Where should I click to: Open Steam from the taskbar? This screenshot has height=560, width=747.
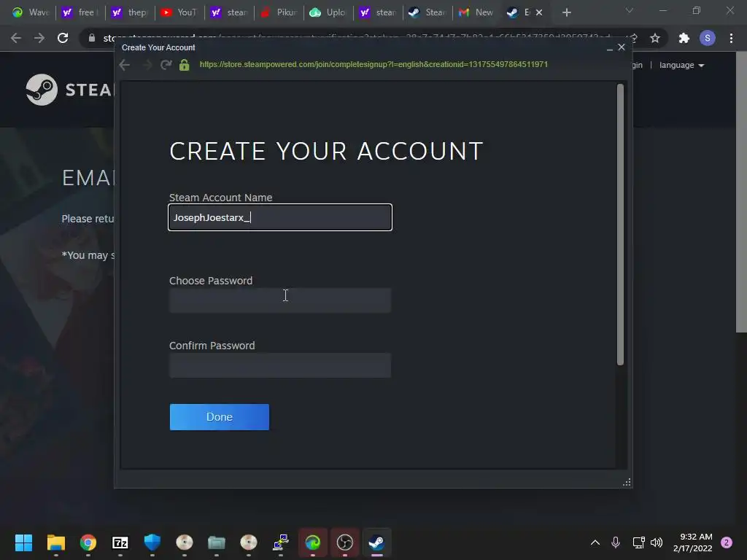click(x=377, y=542)
